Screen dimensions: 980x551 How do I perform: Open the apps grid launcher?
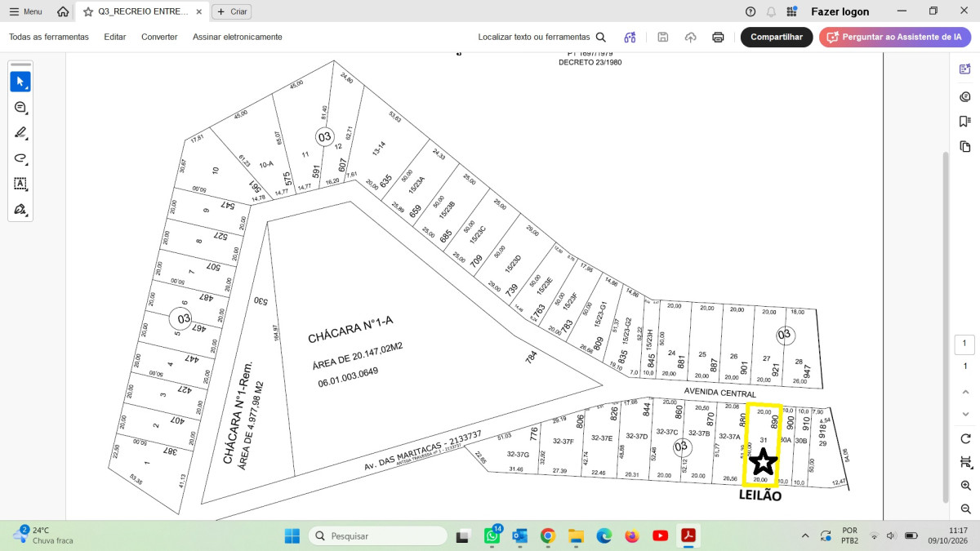pyautogui.click(x=791, y=11)
